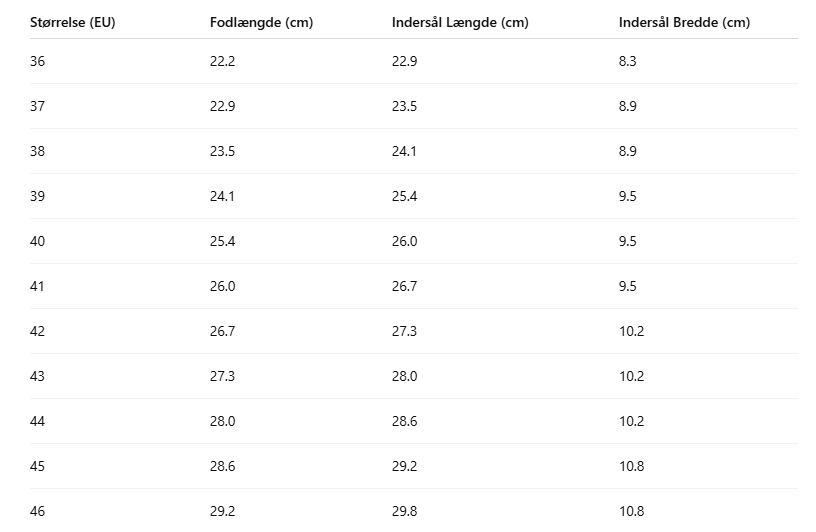Click the 22.2 foot length value
The height and width of the screenshot is (532, 816).
click(x=222, y=62)
